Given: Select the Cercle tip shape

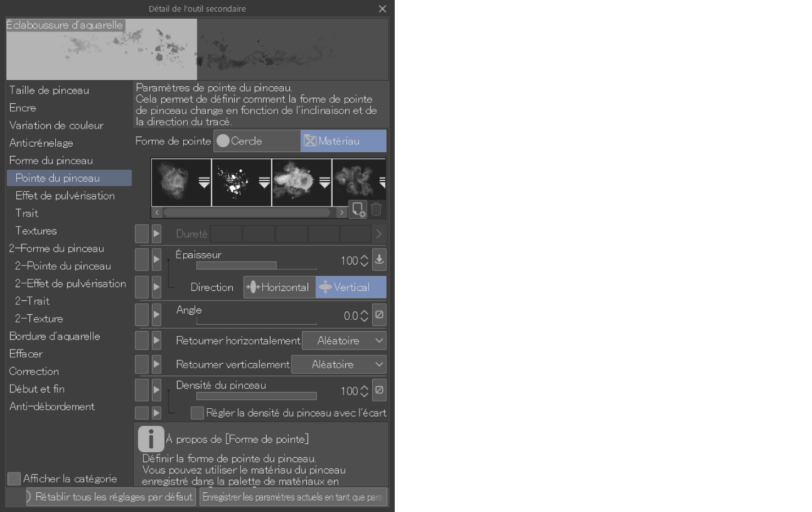Looking at the screenshot, I should (257, 141).
